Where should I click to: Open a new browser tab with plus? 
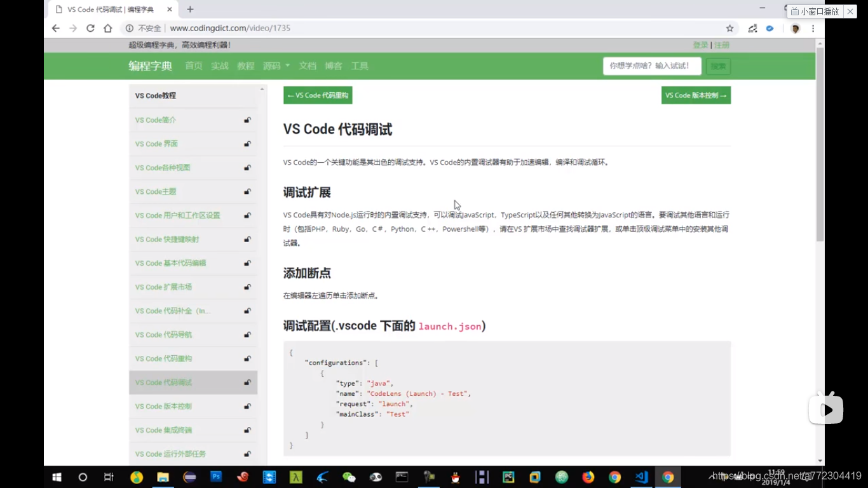click(190, 10)
